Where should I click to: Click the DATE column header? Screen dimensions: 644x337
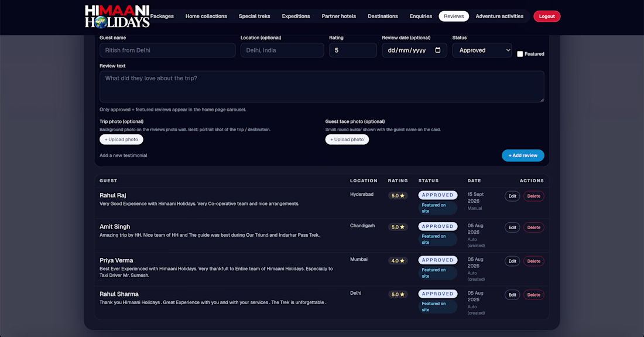474,181
